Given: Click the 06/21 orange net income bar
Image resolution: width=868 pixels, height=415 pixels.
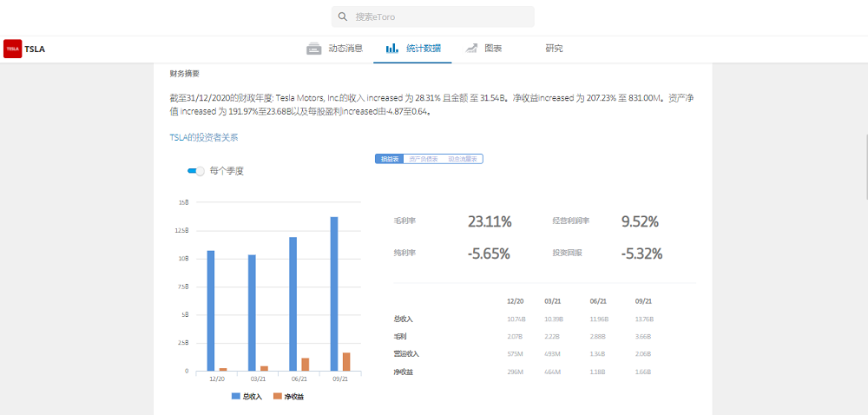Looking at the screenshot, I should tap(306, 364).
